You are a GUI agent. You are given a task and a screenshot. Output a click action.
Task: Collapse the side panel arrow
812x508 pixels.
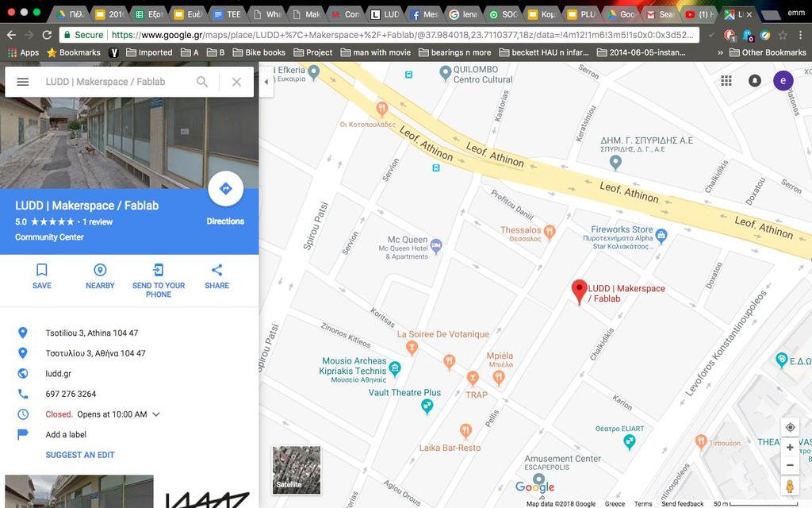(266, 82)
